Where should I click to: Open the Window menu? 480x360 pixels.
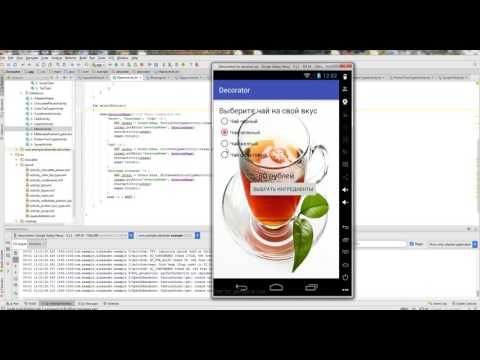point(123,58)
